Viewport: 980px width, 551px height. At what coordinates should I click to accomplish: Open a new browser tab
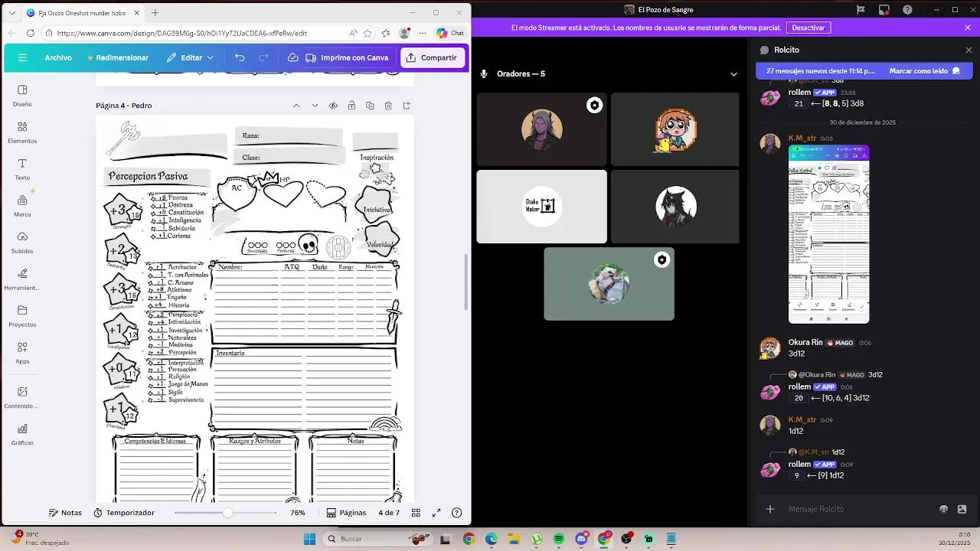coord(155,13)
